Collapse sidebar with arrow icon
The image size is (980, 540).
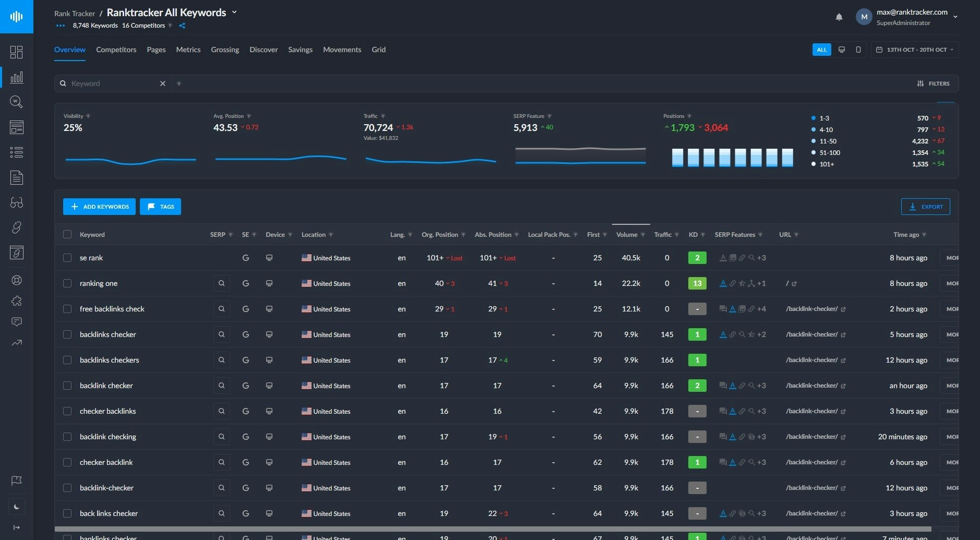point(17,527)
